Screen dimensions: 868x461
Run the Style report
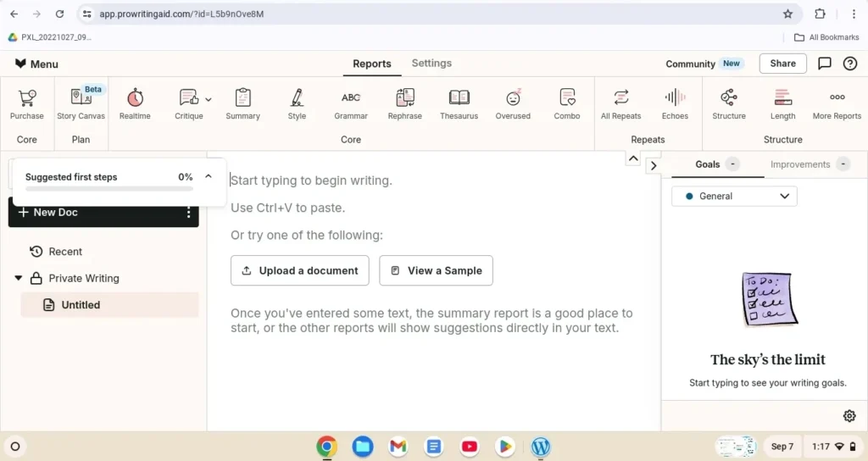pos(297,104)
